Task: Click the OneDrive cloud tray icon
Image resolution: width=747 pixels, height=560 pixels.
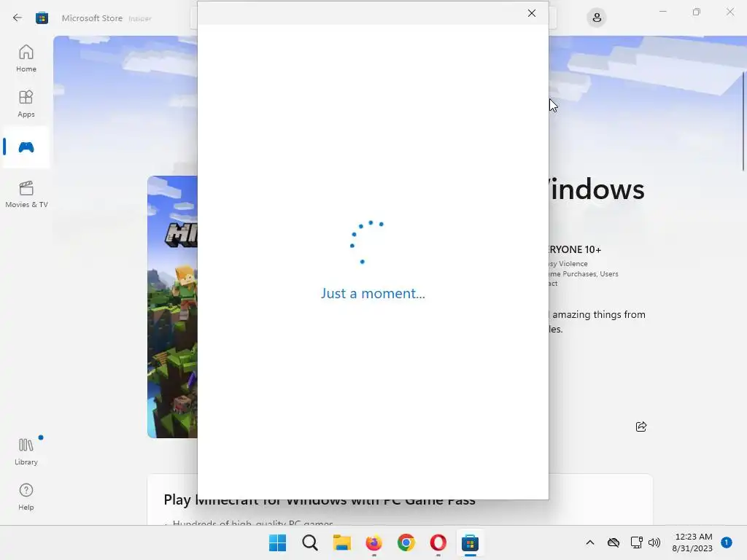Action: [x=614, y=542]
